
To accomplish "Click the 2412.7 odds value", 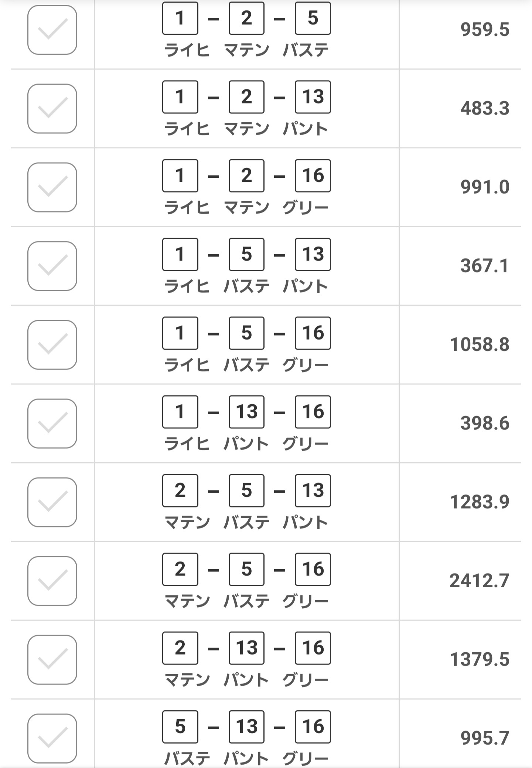I will click(479, 581).
